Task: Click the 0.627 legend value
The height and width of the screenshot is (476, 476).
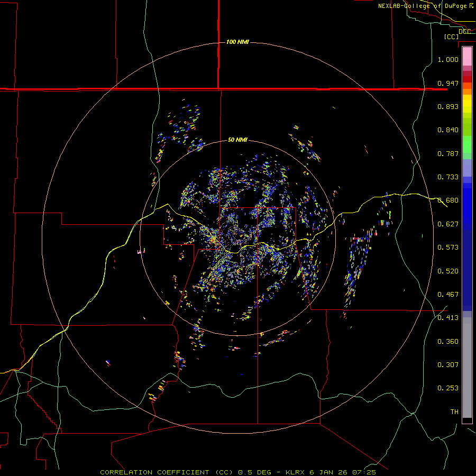Action: [x=448, y=224]
